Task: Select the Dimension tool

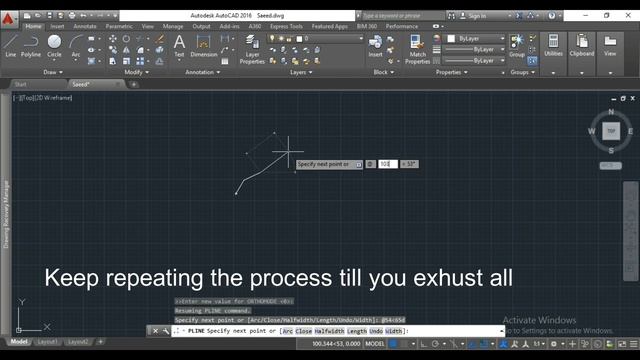Action: tap(203, 46)
